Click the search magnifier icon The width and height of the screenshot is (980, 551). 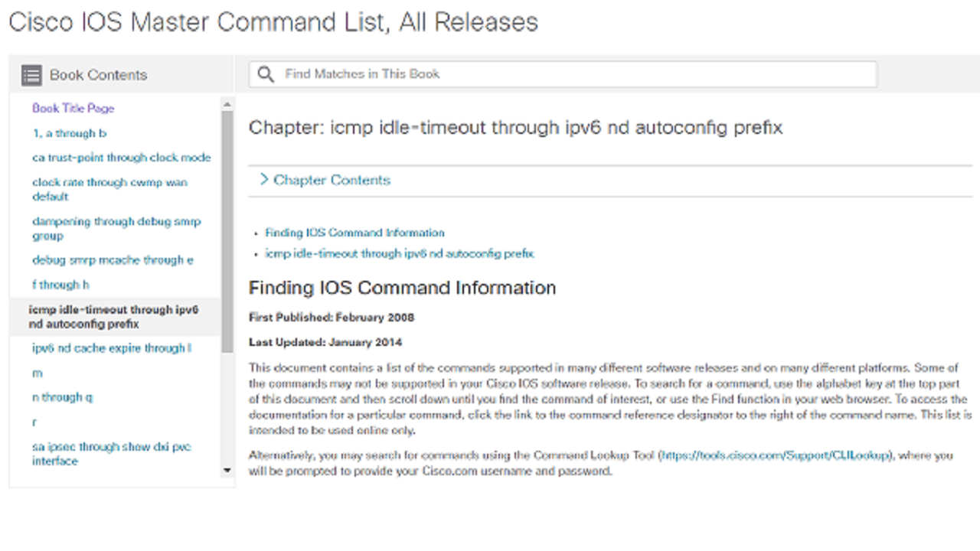(266, 74)
